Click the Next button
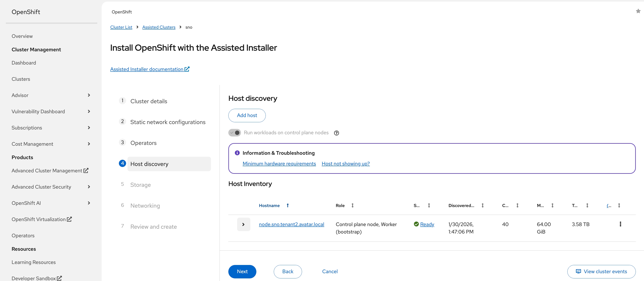The height and width of the screenshot is (281, 644). [242, 272]
